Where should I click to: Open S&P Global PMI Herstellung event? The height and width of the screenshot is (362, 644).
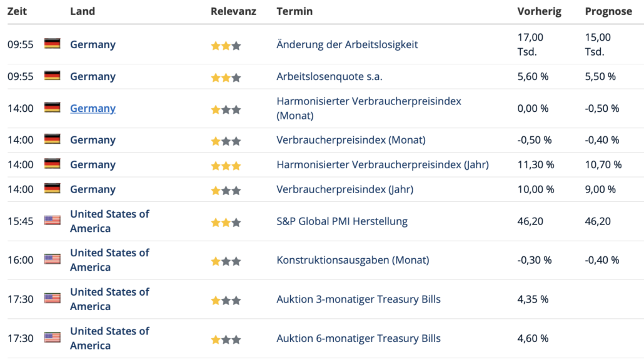pyautogui.click(x=342, y=221)
